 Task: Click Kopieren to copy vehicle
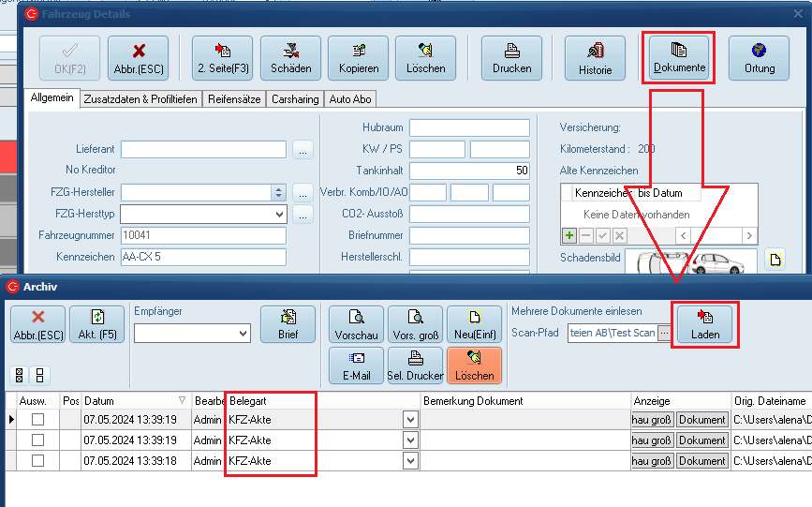click(358, 57)
